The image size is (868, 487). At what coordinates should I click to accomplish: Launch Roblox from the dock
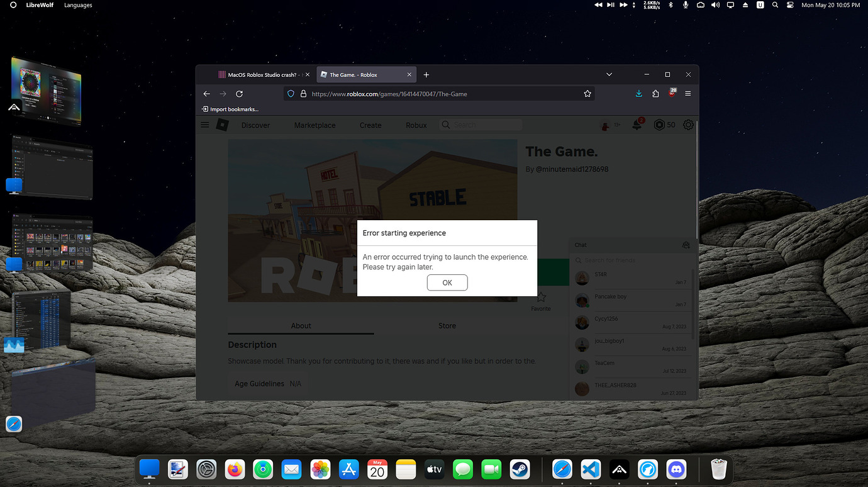[x=619, y=469]
